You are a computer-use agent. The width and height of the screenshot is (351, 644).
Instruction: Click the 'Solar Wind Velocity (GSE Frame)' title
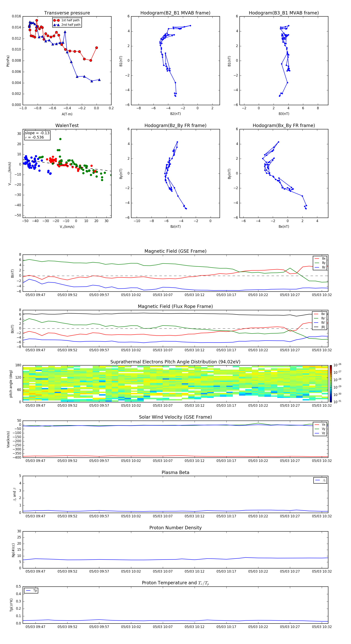coord(175,417)
